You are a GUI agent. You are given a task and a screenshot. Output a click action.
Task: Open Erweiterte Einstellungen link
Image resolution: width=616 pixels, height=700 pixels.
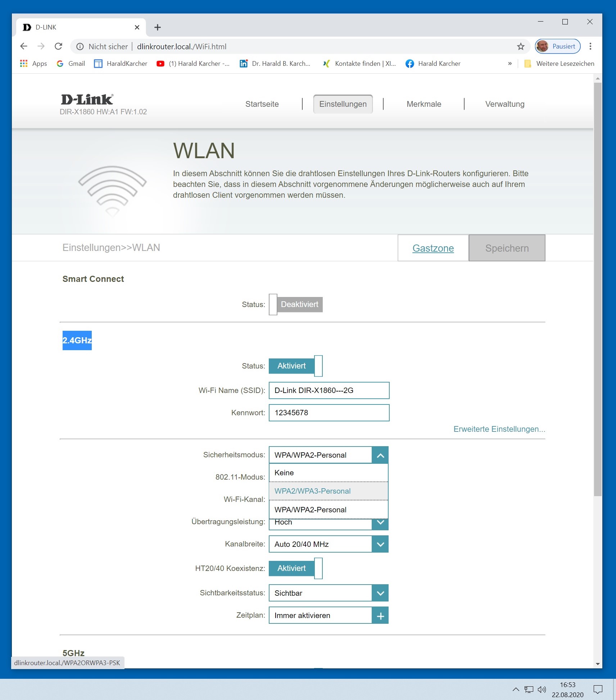(499, 429)
